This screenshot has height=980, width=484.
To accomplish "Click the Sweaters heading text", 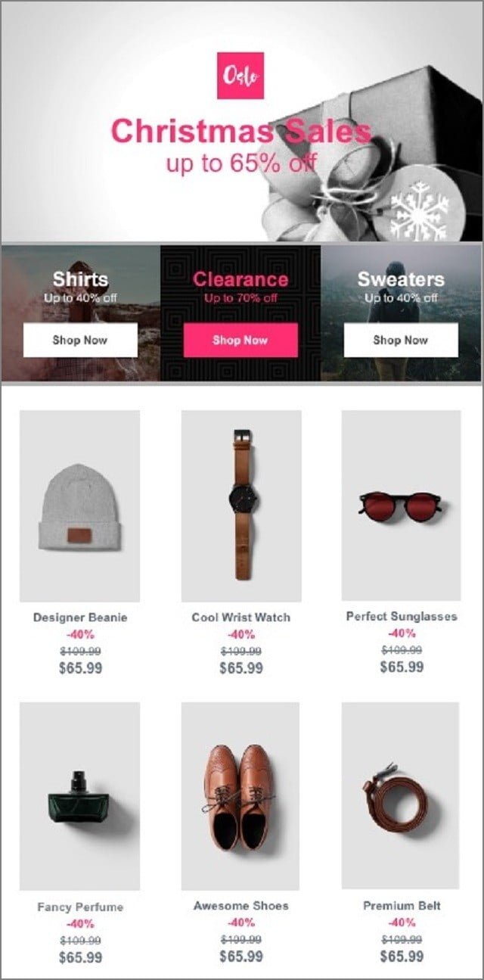I will (x=401, y=278).
